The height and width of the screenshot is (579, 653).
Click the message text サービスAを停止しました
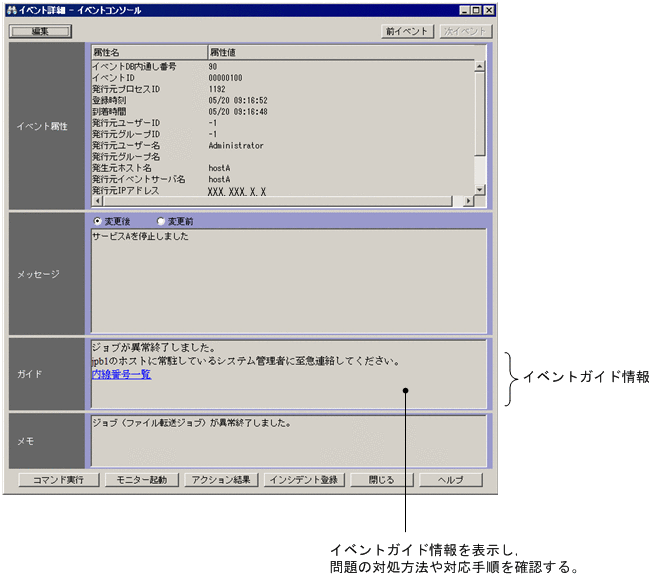click(x=140, y=236)
